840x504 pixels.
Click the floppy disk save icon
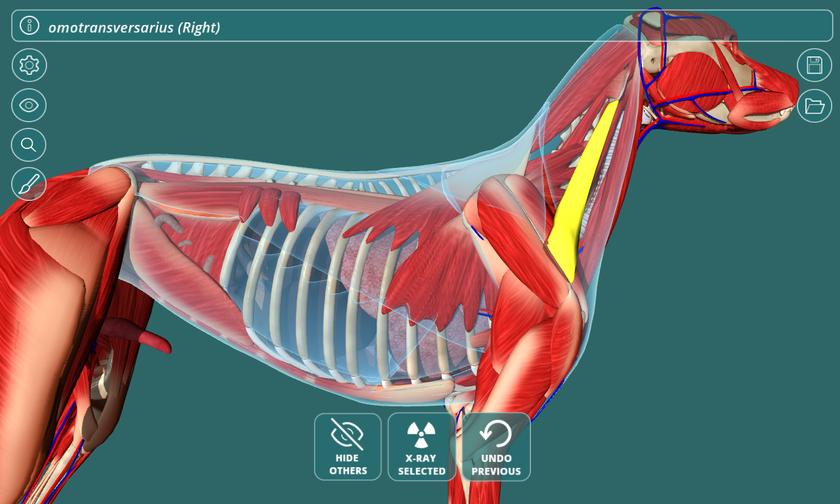pyautogui.click(x=814, y=65)
